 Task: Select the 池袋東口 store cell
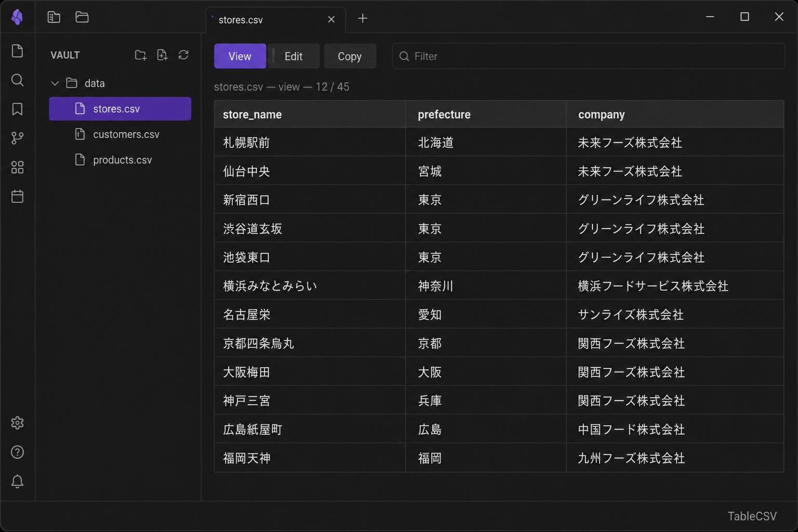point(310,257)
